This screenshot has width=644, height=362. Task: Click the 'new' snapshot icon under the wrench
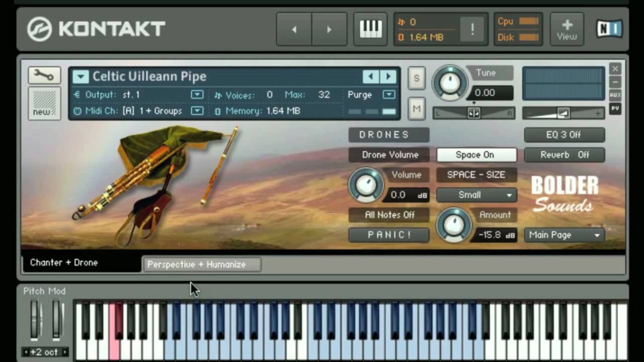point(44,103)
